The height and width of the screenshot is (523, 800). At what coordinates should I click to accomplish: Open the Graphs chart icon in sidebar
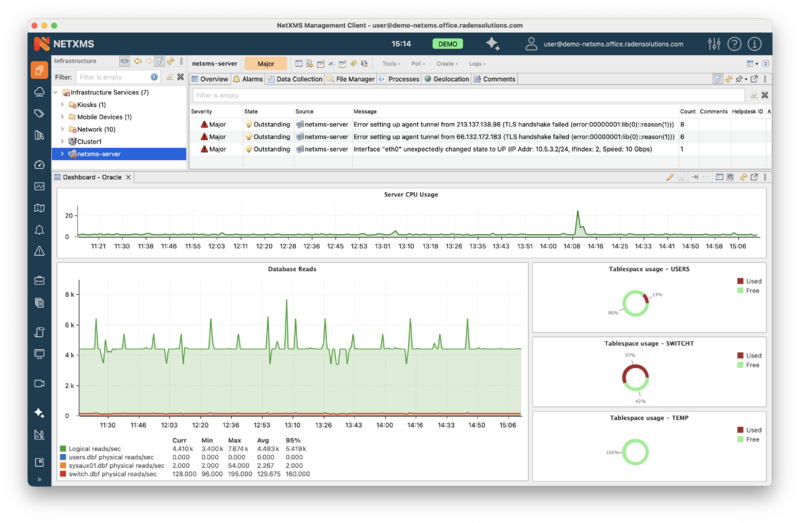39,186
